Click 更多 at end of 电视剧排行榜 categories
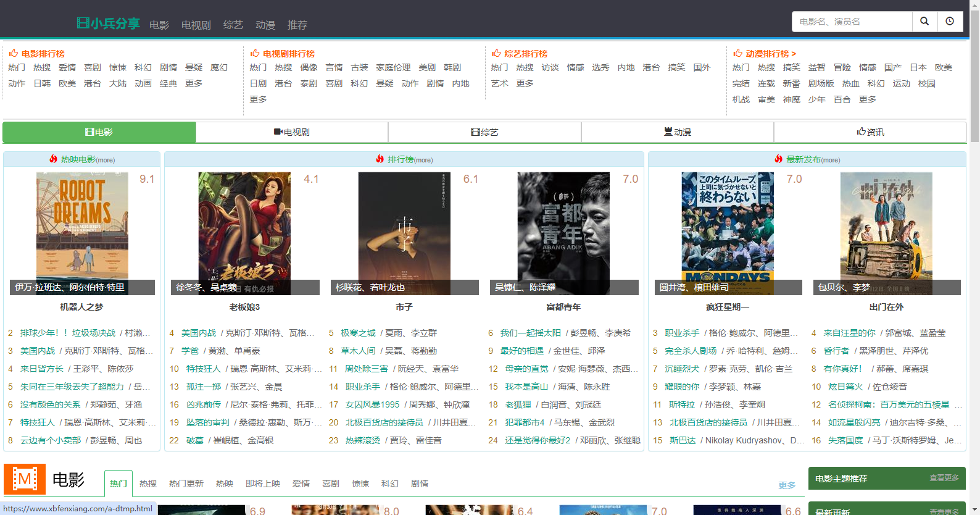 pyautogui.click(x=258, y=99)
